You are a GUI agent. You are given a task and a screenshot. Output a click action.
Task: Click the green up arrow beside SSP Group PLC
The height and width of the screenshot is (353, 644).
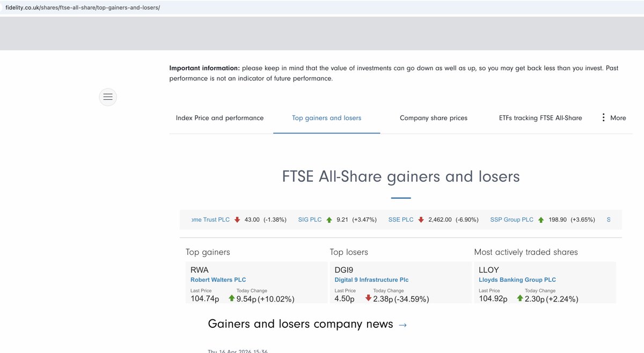tap(541, 220)
